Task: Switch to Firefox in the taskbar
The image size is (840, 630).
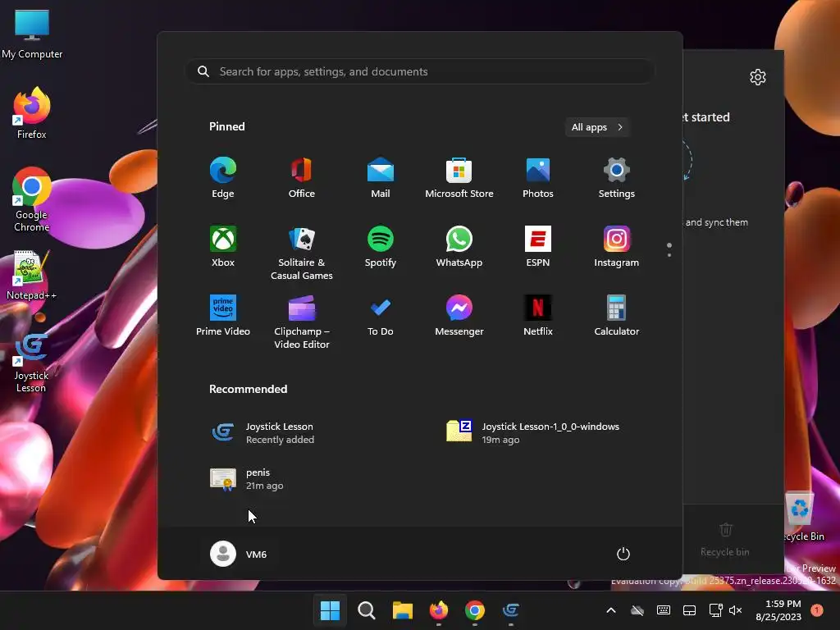Action: click(439, 610)
